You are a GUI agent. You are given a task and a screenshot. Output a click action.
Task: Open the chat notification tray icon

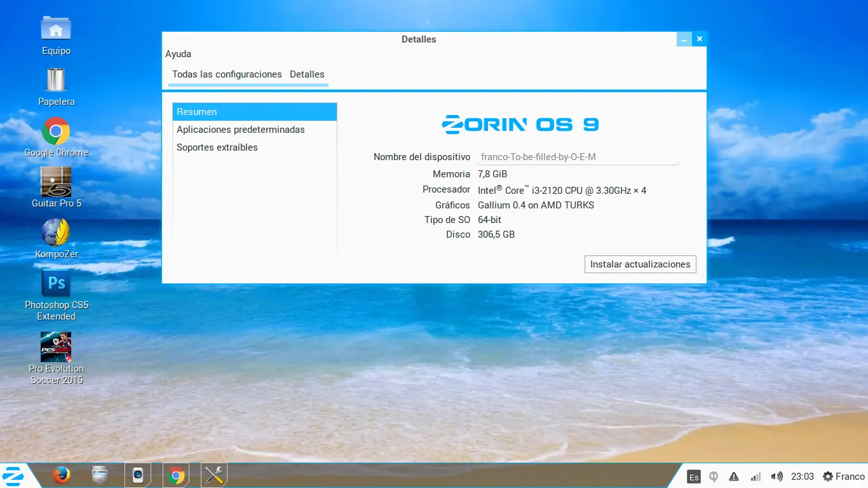click(x=714, y=477)
